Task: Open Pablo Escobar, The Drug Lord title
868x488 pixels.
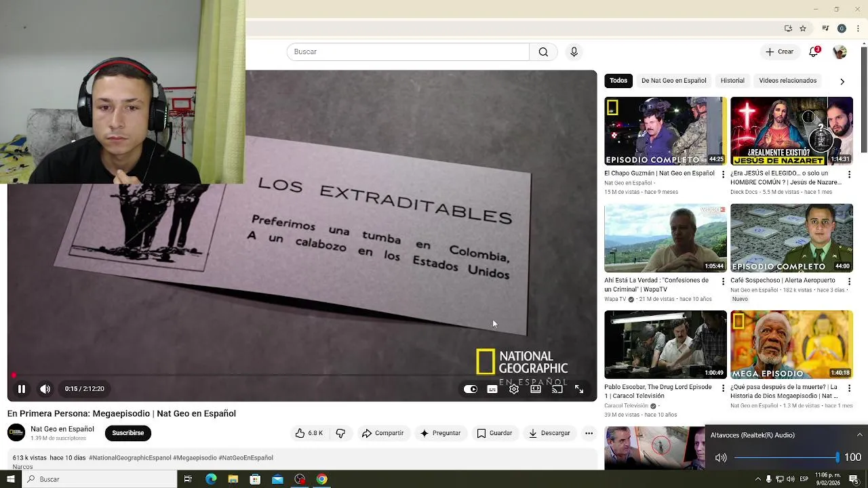Action: coord(658,391)
